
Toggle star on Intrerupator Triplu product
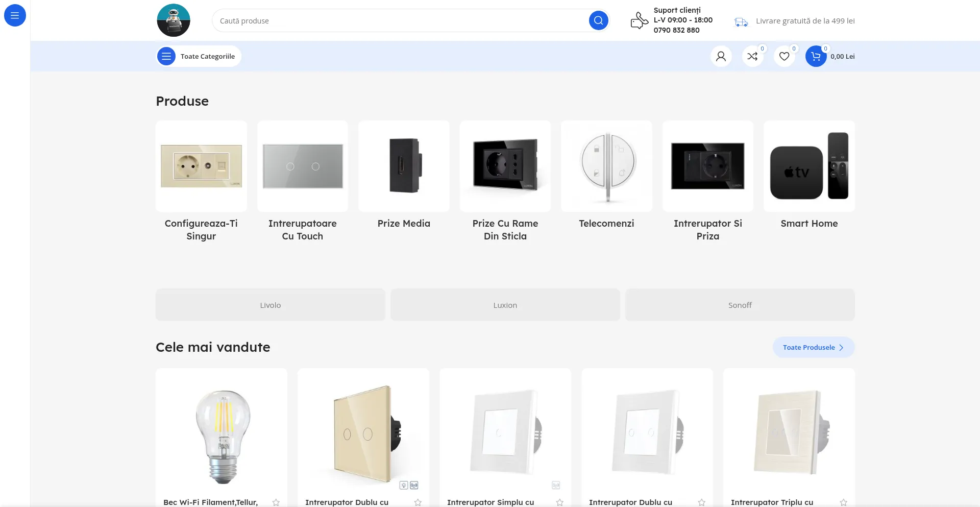click(844, 502)
